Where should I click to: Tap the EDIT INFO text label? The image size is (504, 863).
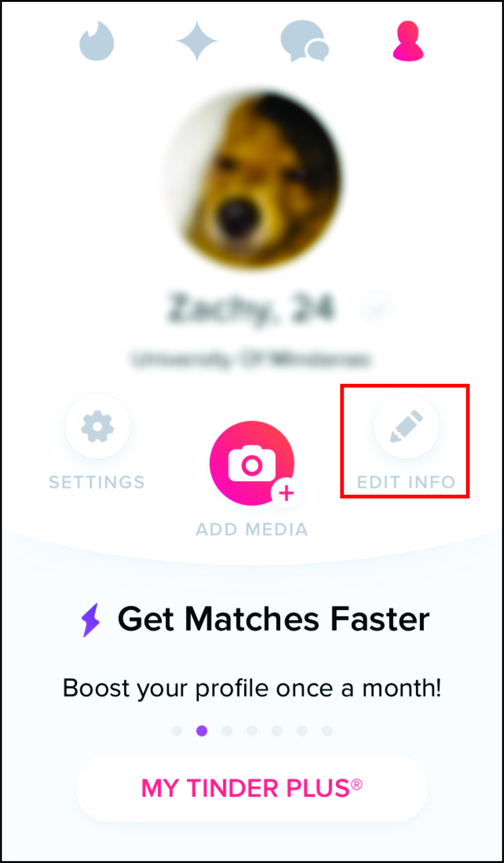[406, 482]
